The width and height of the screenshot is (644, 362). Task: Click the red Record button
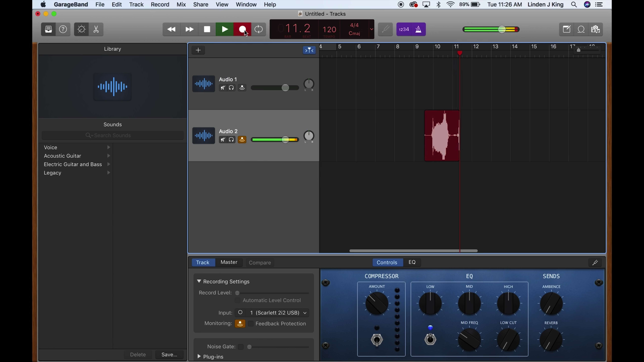tap(242, 30)
